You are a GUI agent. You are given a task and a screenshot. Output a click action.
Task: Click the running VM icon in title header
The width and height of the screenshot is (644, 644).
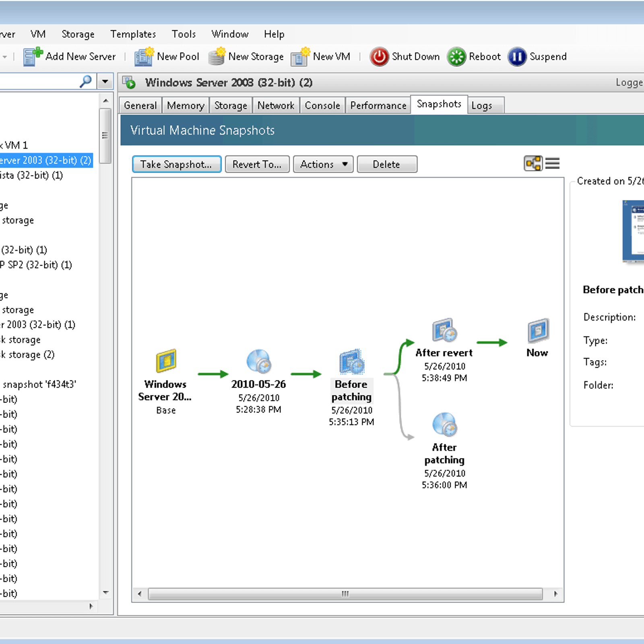(129, 82)
